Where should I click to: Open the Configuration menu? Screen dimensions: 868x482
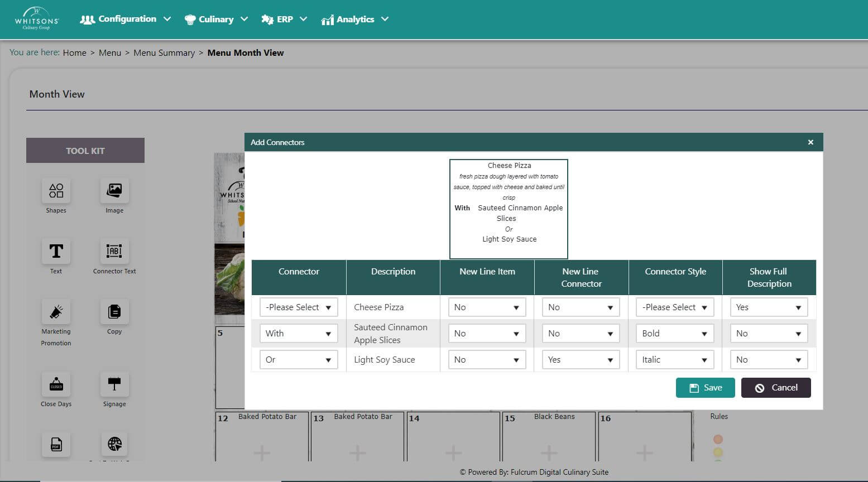[126, 19]
